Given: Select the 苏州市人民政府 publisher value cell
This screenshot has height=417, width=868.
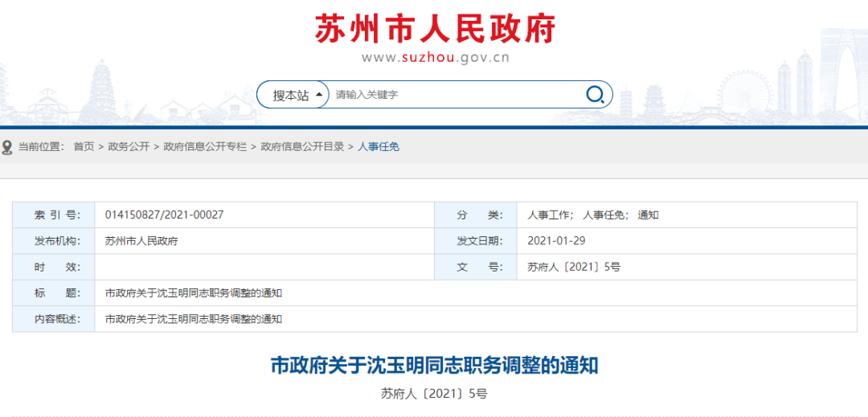Looking at the screenshot, I should tap(264, 241).
